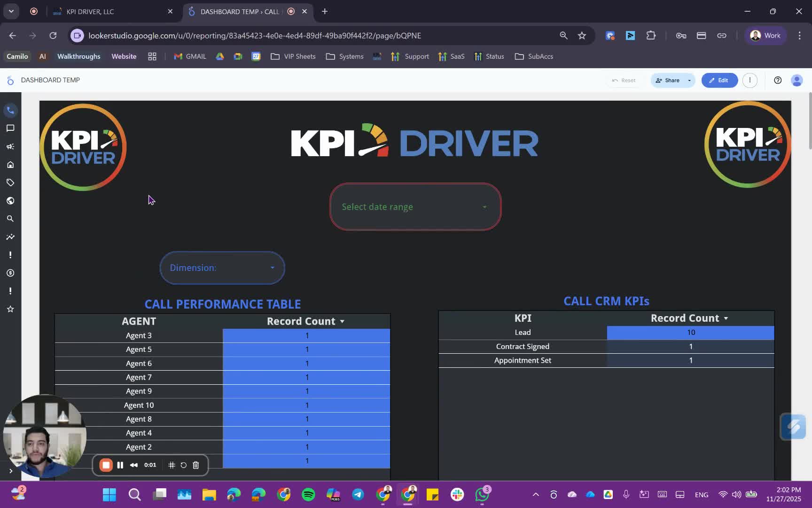
Task: Open the magnifier page icon in sidebar
Action: 10,219
